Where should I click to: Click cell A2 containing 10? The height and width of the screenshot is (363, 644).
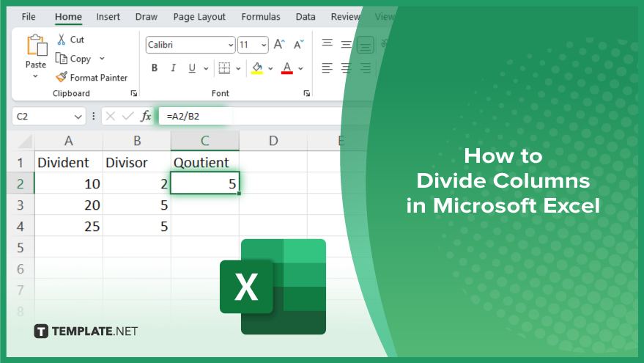69,183
